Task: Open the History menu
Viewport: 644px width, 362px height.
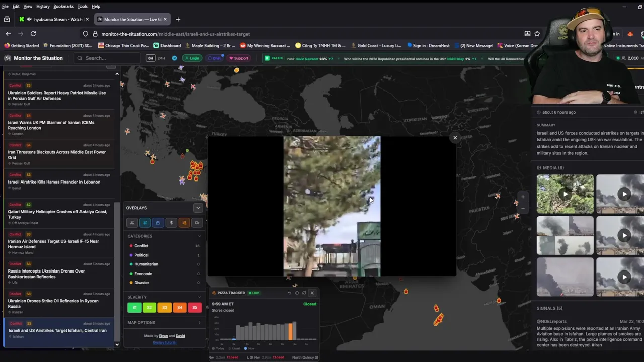Action: click(43, 6)
